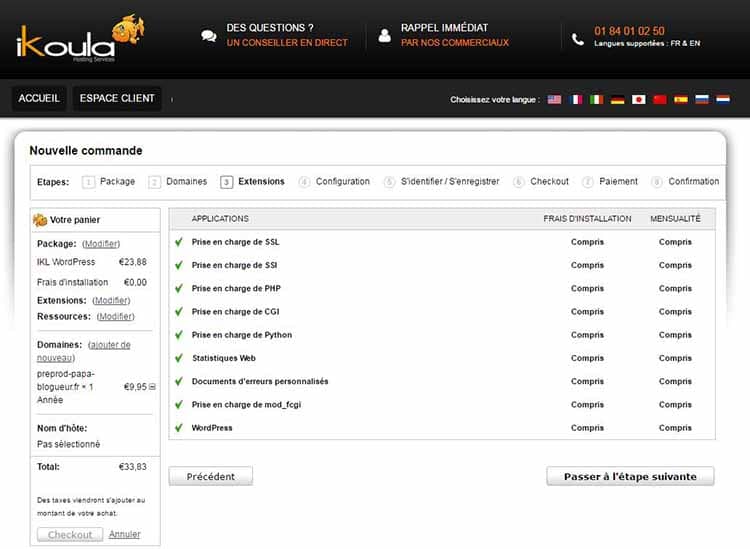750x549 pixels.
Task: Click the phone icon near the number
Action: coord(578,39)
